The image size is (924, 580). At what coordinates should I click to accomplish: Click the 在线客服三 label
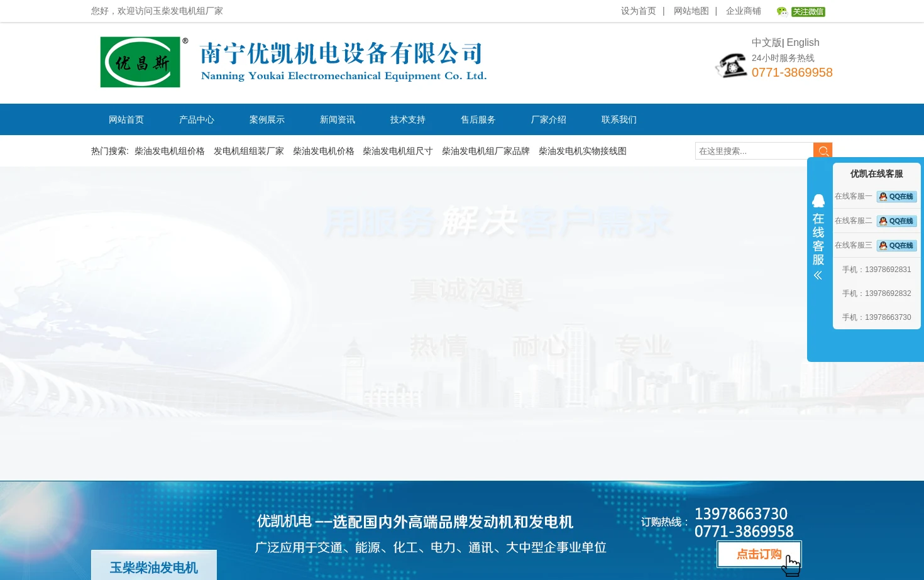854,246
